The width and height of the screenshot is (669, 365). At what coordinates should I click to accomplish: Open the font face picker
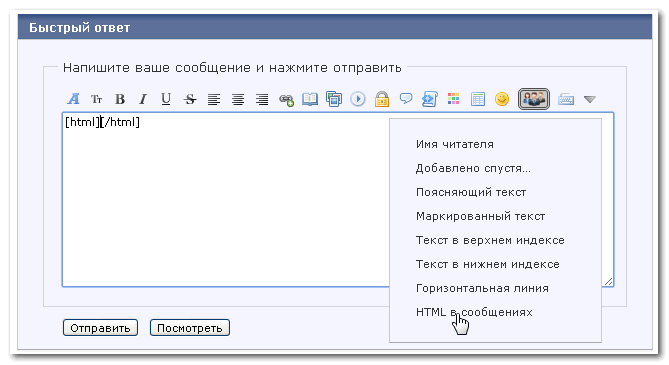[73, 99]
